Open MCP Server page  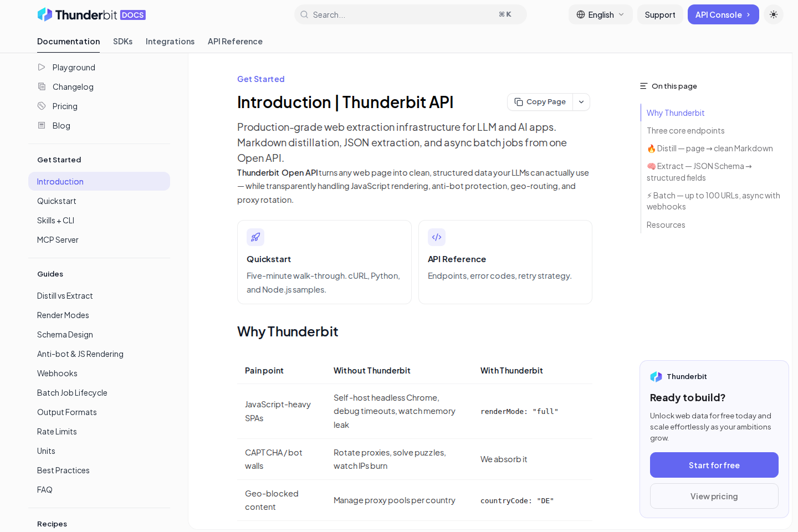tap(99, 239)
